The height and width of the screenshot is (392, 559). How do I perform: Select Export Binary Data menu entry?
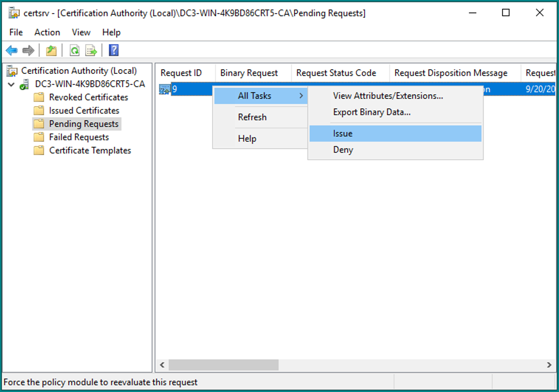pos(372,112)
